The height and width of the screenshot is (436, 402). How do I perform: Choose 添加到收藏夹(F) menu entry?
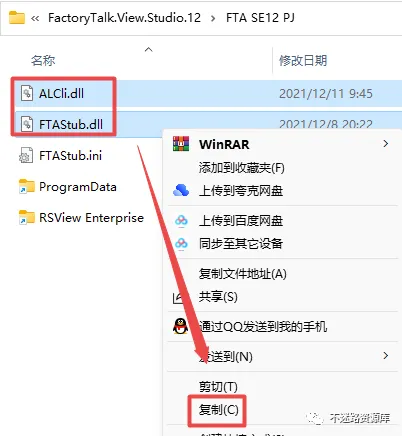click(241, 168)
